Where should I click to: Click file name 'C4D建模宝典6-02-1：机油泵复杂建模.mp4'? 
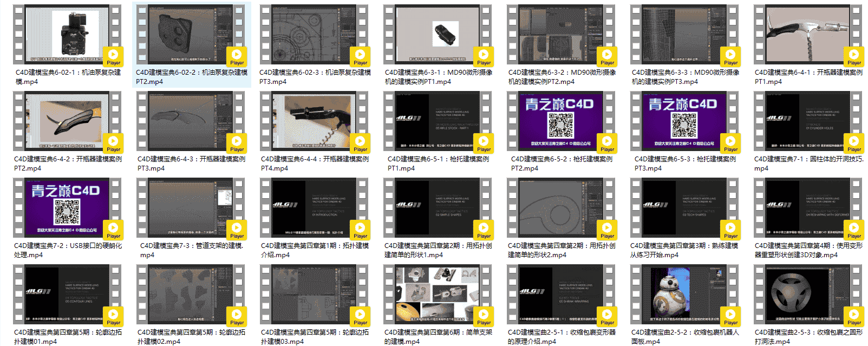tap(68, 77)
